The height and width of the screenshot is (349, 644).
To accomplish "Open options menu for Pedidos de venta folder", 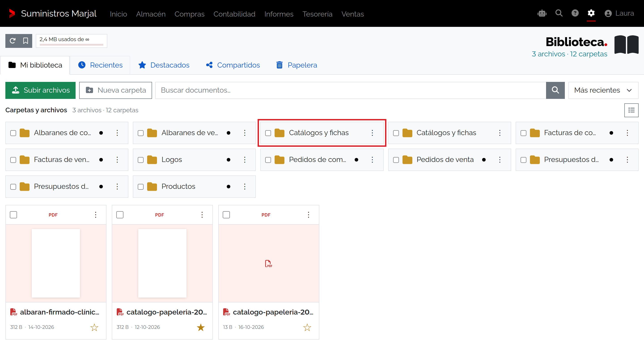I will click(500, 160).
